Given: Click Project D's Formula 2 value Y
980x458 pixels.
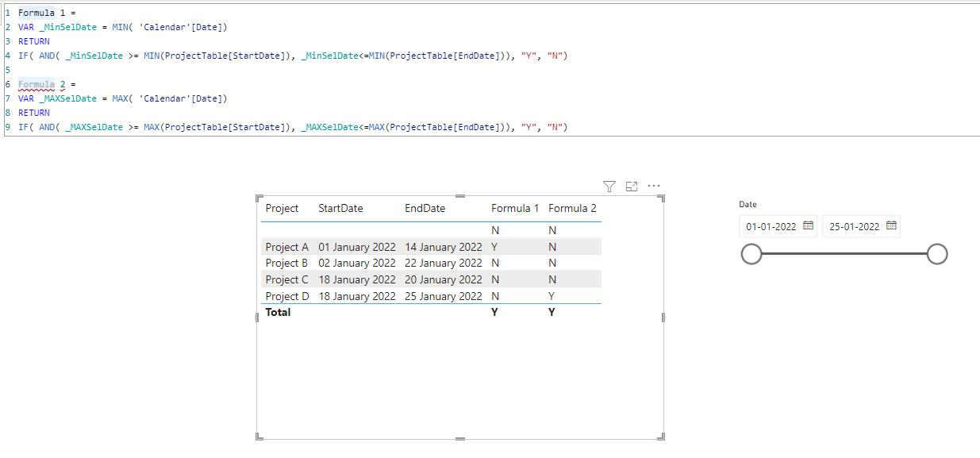Looking at the screenshot, I should [552, 296].
